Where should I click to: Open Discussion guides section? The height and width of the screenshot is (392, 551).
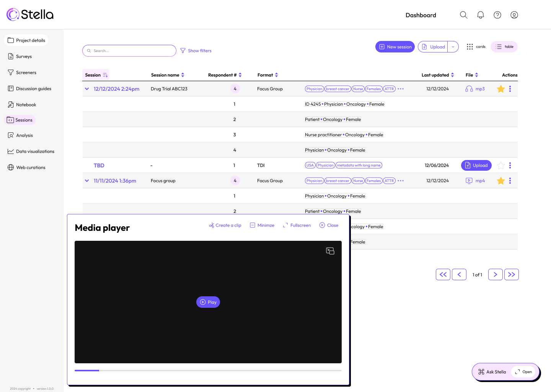pyautogui.click(x=29, y=88)
